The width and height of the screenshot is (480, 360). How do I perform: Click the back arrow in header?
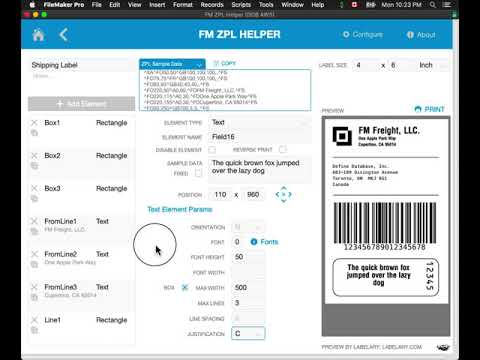[x=63, y=35]
